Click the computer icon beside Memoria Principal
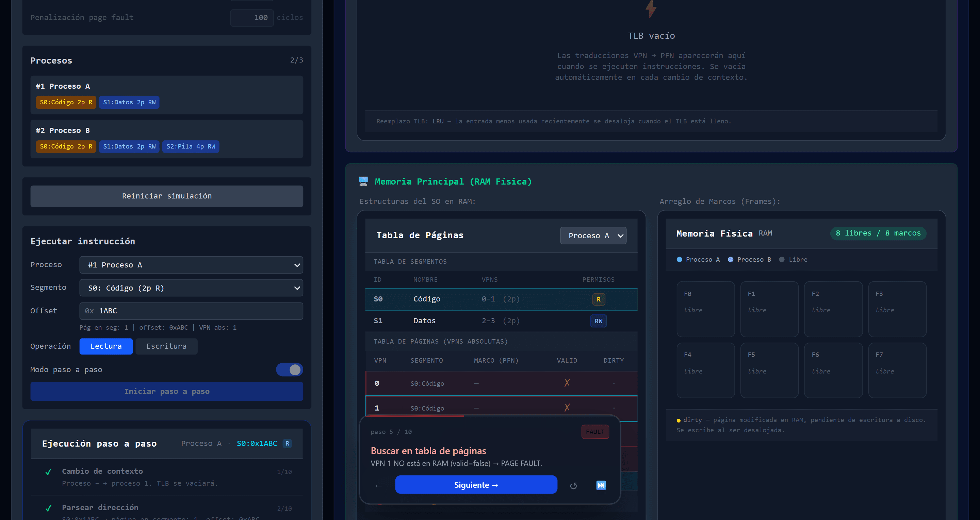The height and width of the screenshot is (520, 980). [x=363, y=181]
